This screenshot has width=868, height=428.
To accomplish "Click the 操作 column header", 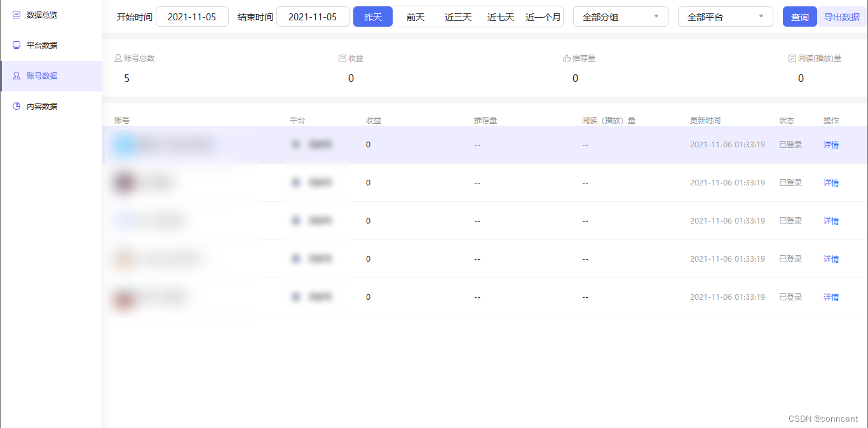I will (831, 120).
